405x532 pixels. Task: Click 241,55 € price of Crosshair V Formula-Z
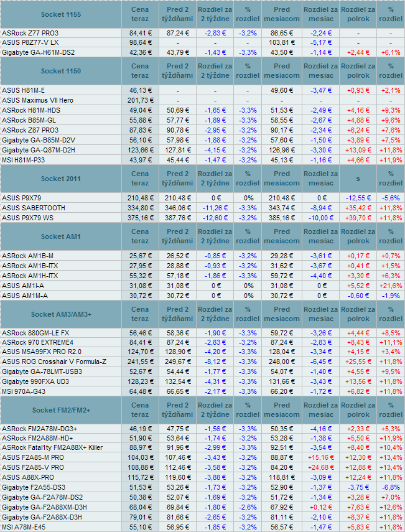click(x=141, y=362)
